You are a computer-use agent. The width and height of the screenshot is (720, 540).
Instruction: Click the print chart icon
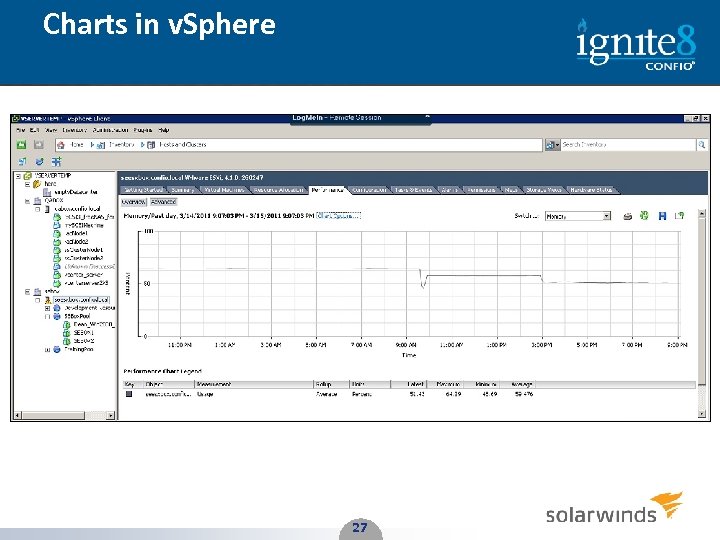coord(627,216)
